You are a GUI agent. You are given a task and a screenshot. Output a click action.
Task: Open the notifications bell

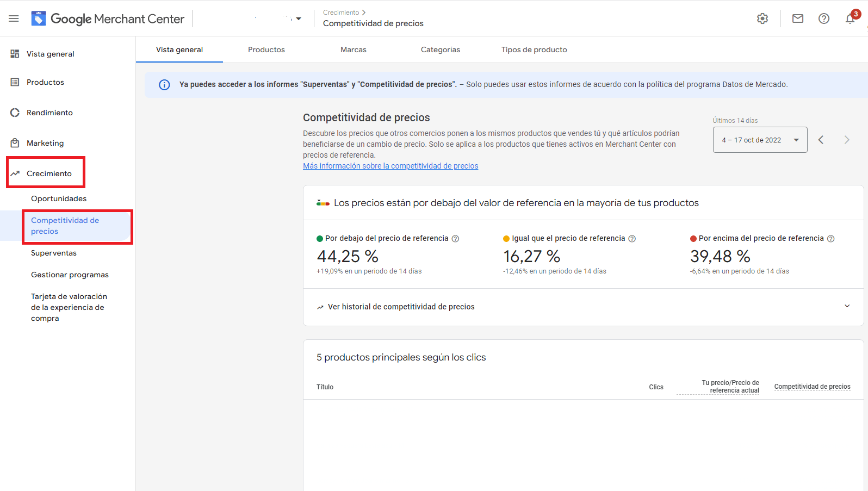pyautogui.click(x=850, y=18)
